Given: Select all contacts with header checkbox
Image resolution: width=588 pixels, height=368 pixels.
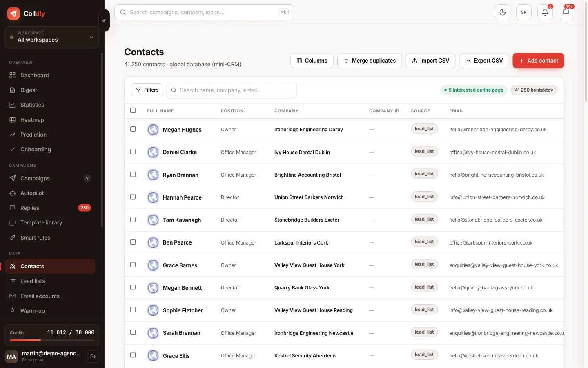Looking at the screenshot, I should (x=133, y=110).
